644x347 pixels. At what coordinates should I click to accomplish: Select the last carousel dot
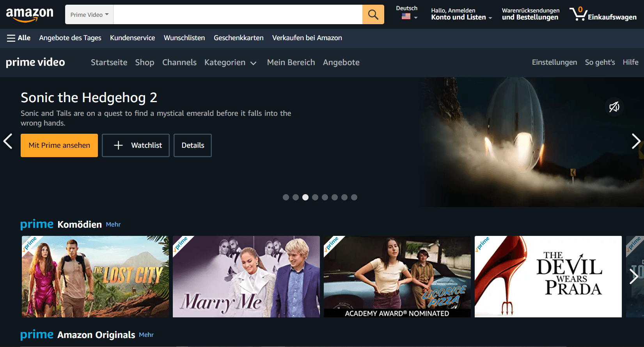click(354, 197)
